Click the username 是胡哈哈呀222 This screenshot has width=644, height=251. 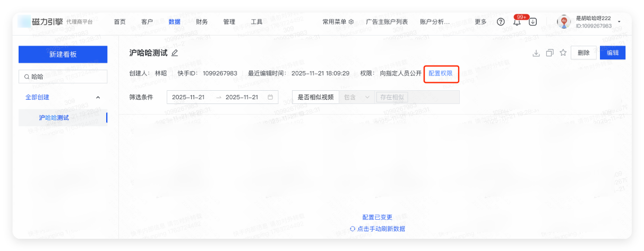tap(594, 18)
